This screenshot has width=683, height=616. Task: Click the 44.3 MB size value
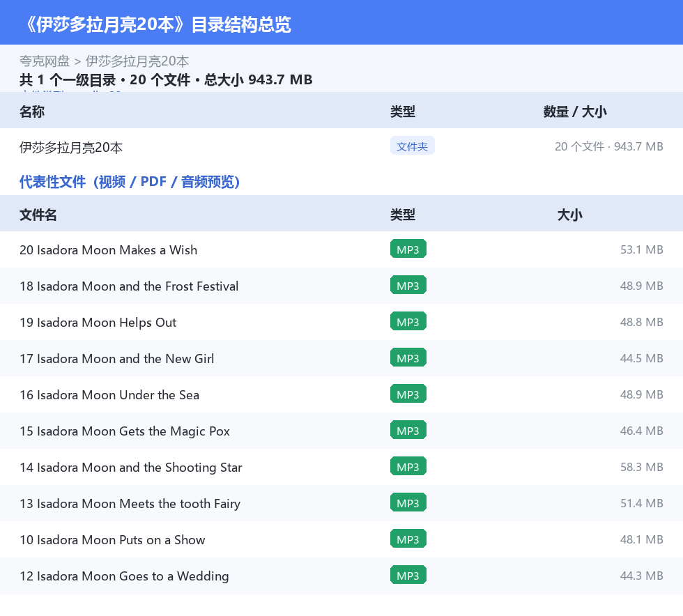pos(642,575)
